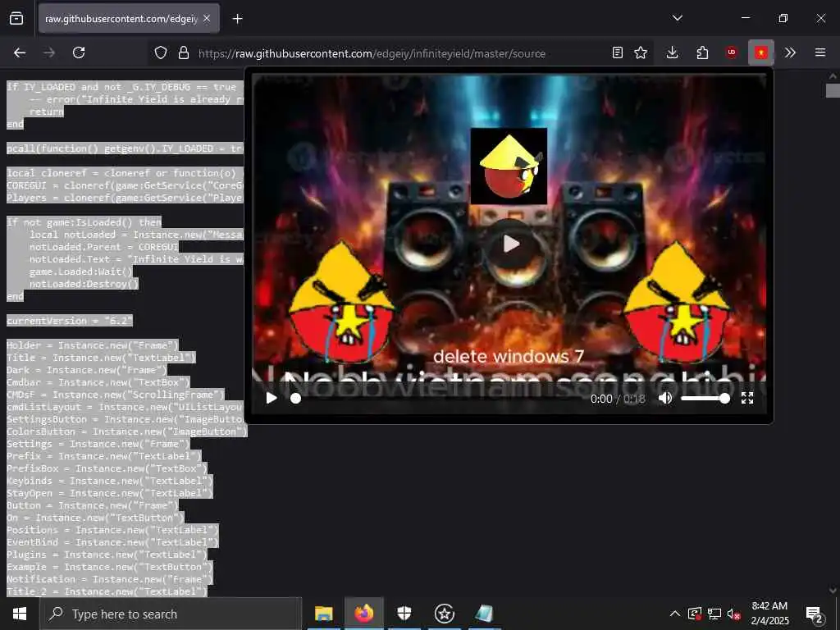The image size is (840, 630).
Task: Show more tools overflow chevrons
Action: click(x=790, y=52)
